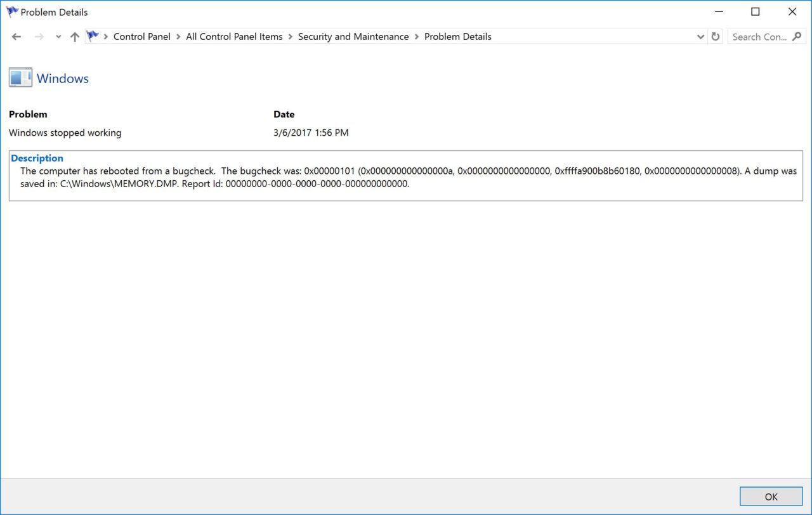Click the date '3/6/2017 1:56 PM'
This screenshot has width=812, height=515.
(x=311, y=133)
